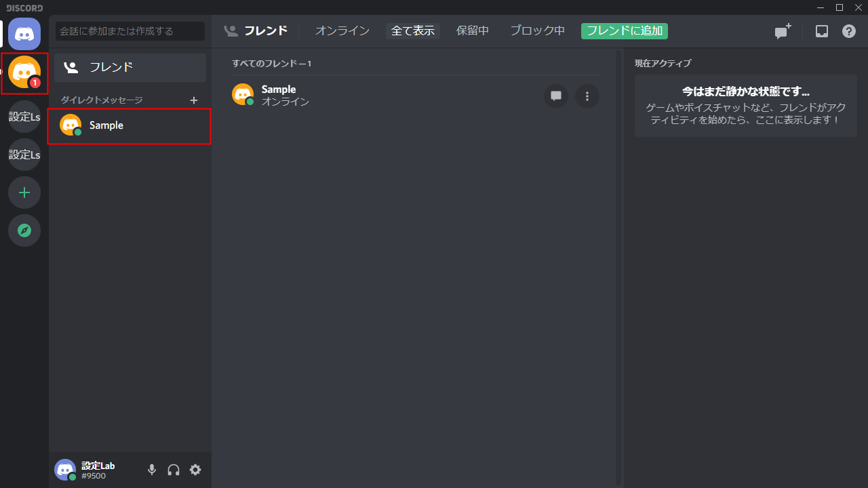868x488 pixels.
Task: Select friend Sample row in list
Action: [x=415, y=96]
